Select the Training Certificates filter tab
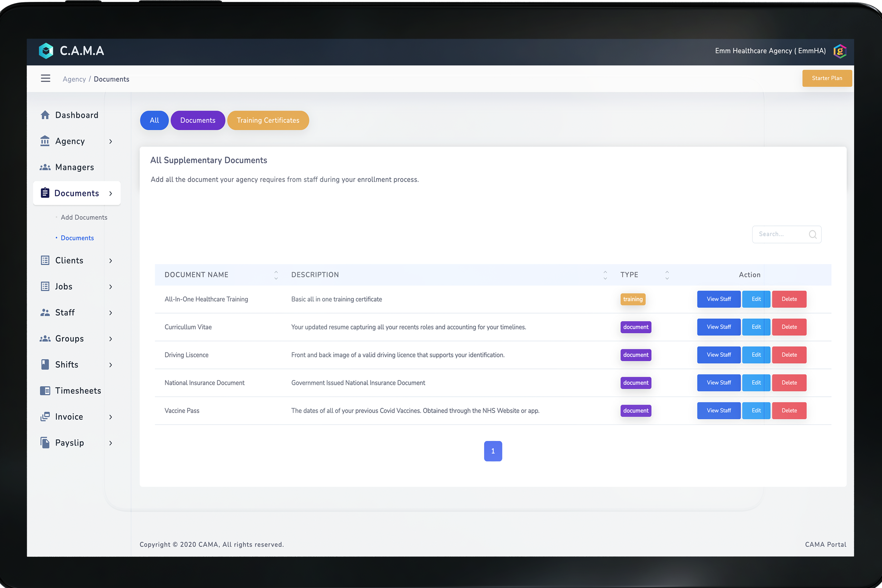Screen dimensions: 882x588 pyautogui.click(x=268, y=120)
